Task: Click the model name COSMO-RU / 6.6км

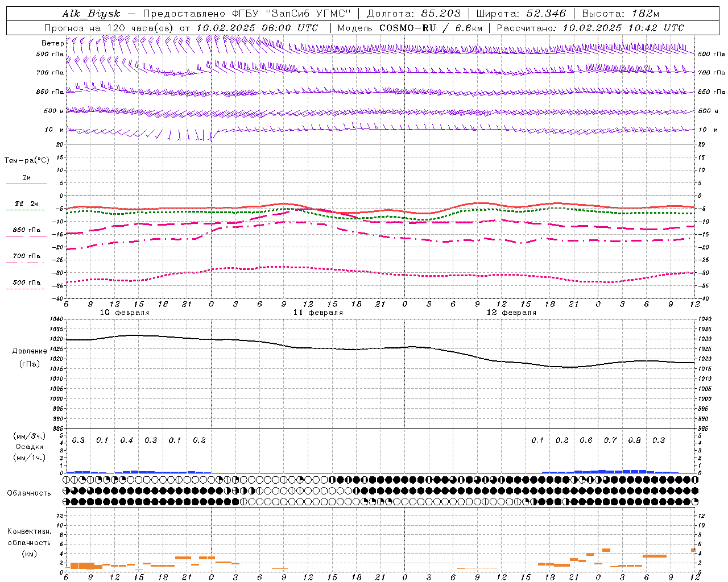Action: (431, 28)
